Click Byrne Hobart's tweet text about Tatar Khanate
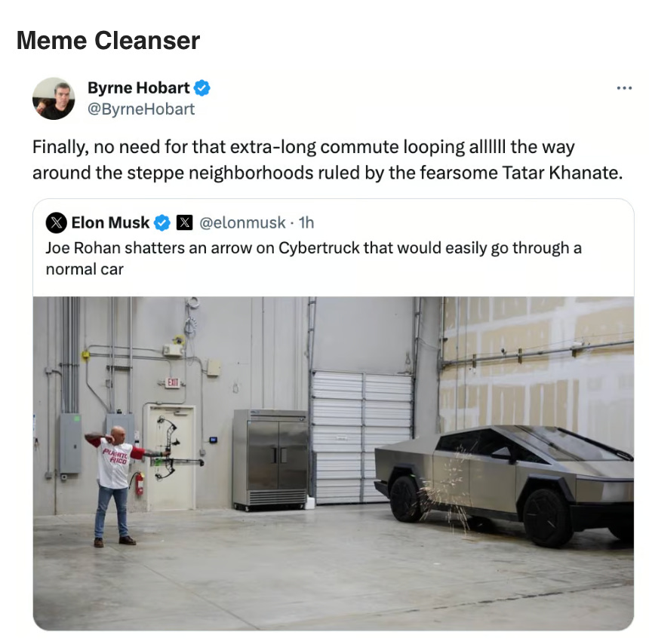Image resolution: width=649 pixels, height=644 pixels. [x=328, y=160]
